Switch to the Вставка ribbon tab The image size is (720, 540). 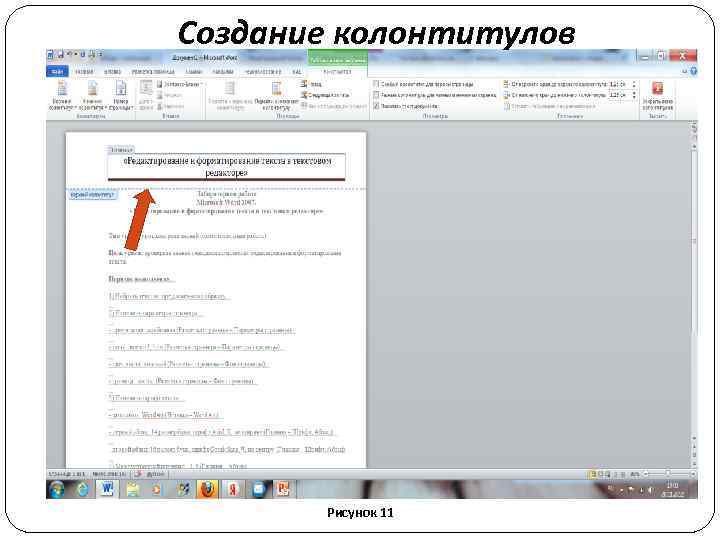click(112, 72)
